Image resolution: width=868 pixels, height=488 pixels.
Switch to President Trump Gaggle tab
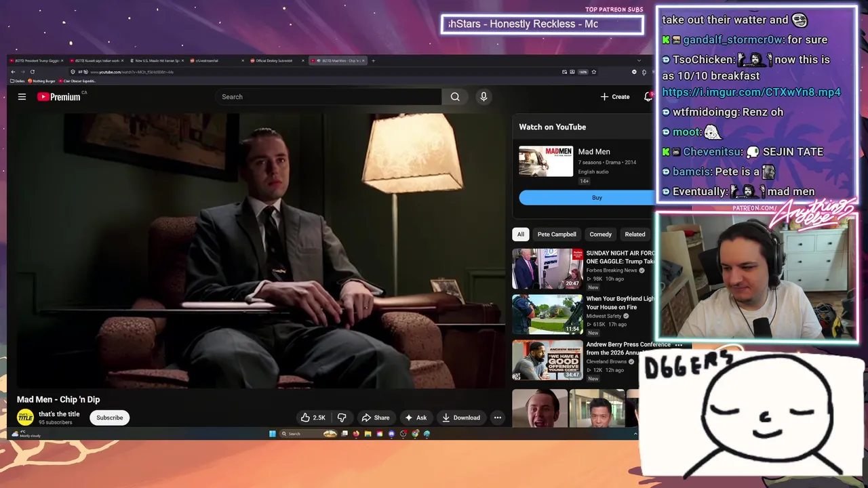pyautogui.click(x=36, y=60)
